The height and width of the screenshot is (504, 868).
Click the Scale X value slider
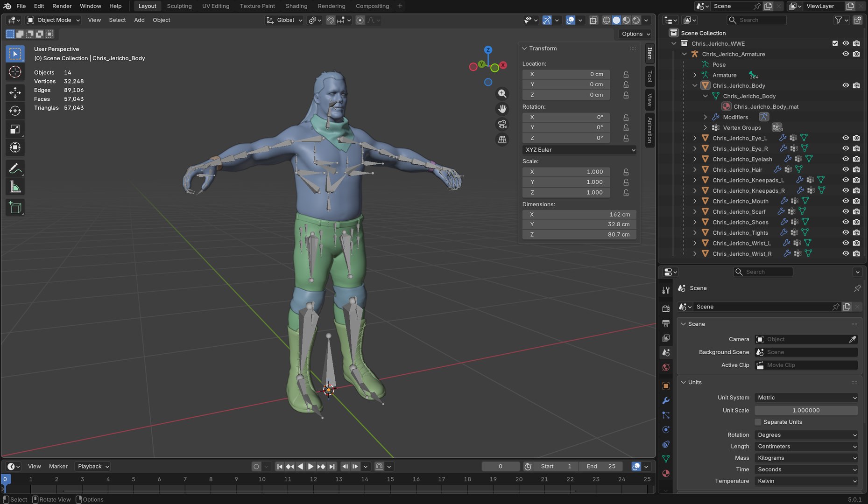566,172
